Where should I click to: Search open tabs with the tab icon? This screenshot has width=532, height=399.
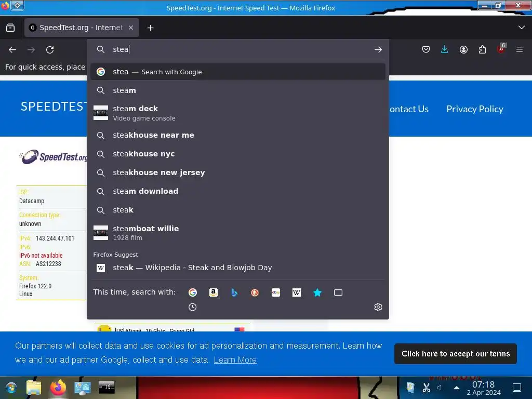coord(338,292)
